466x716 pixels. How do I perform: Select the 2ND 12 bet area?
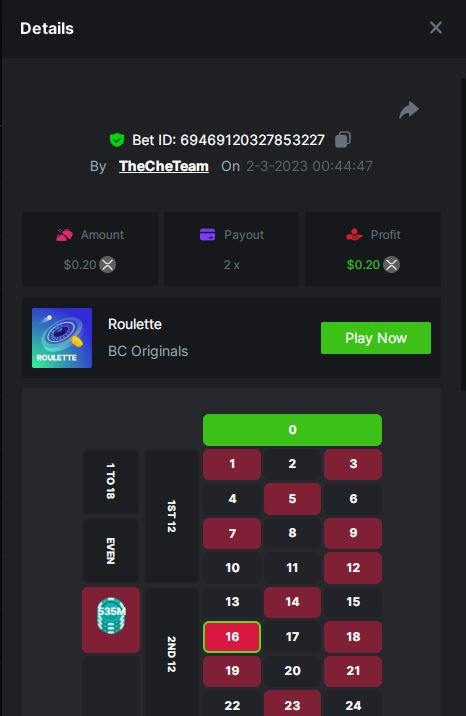coord(172,654)
